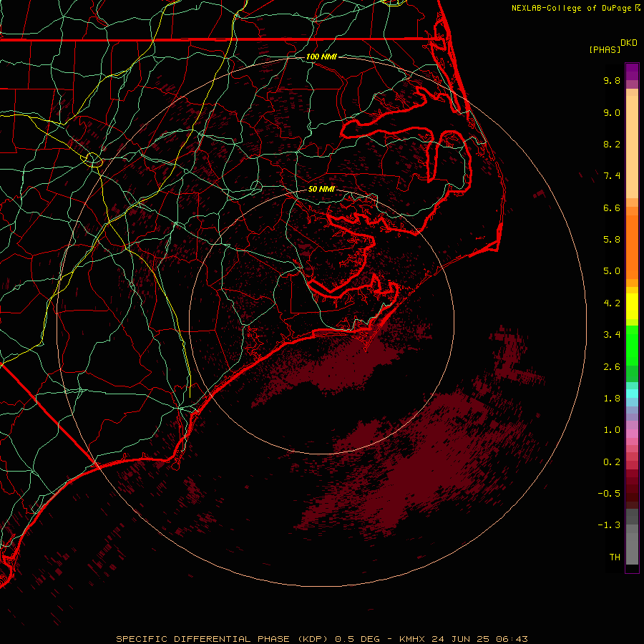Click the 7.4 scale value

(x=612, y=176)
